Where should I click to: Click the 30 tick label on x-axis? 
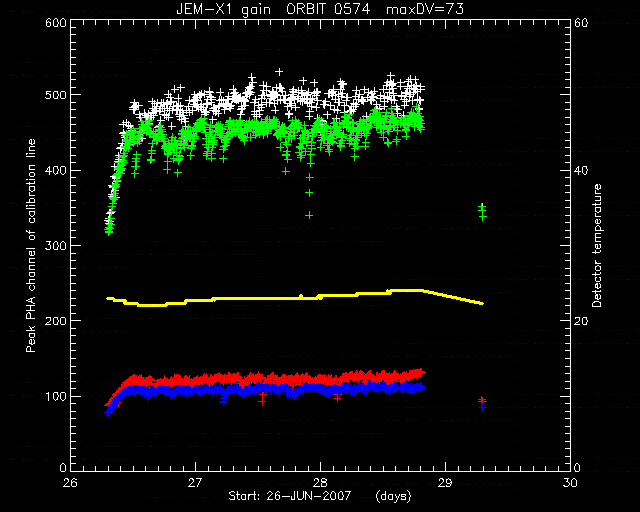[x=570, y=483]
